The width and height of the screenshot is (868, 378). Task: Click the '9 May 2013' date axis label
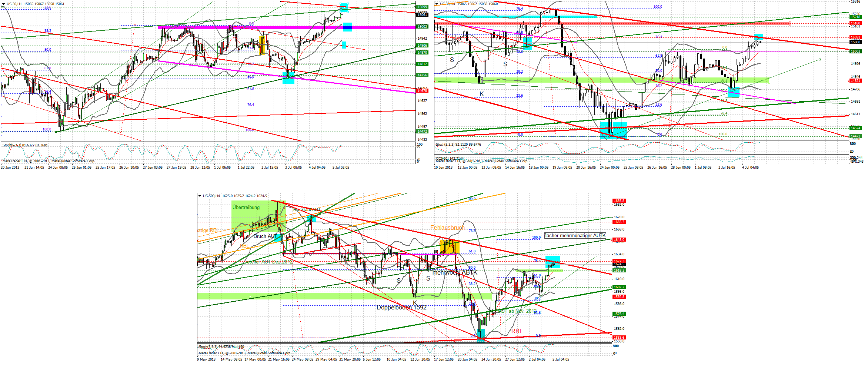206,359
